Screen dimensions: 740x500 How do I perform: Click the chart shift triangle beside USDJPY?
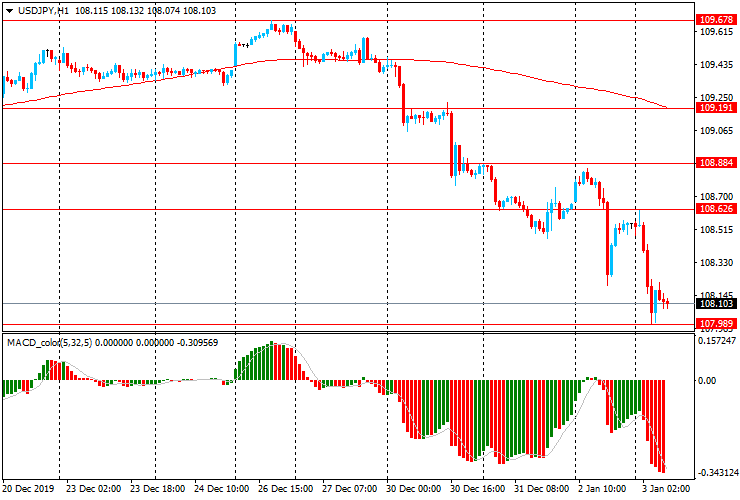click(7, 9)
